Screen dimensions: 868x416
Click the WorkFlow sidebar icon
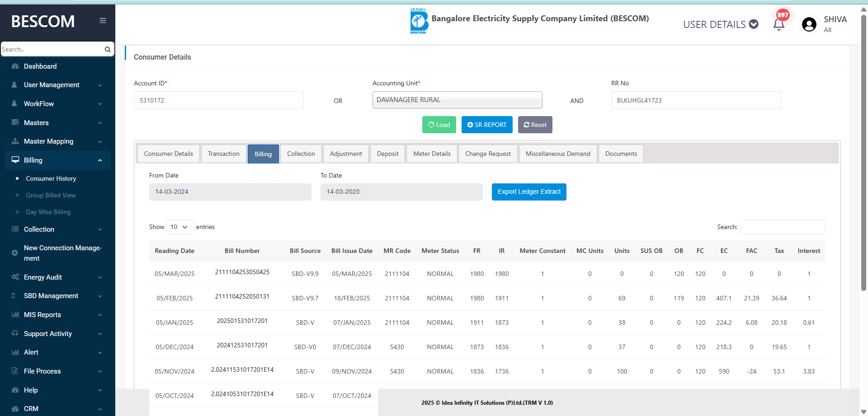click(x=14, y=103)
